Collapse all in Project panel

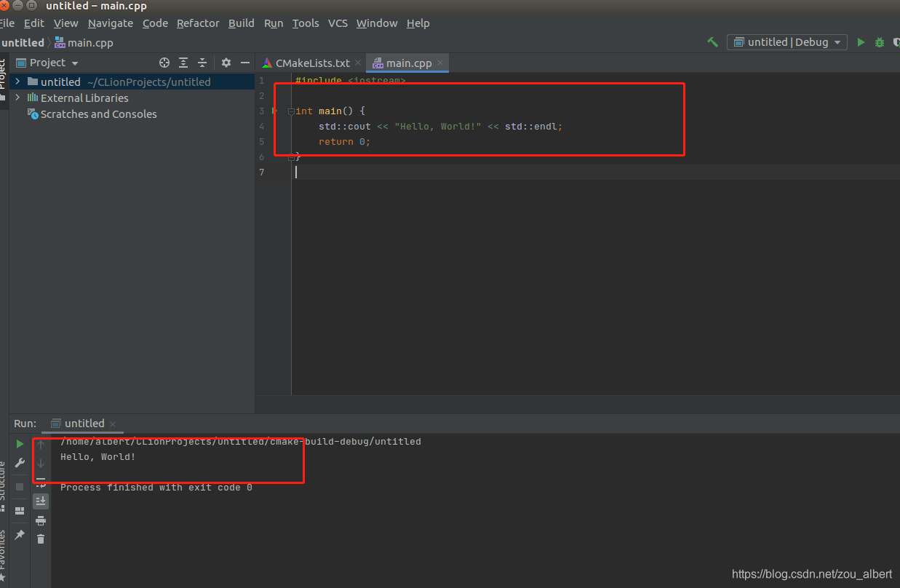202,63
